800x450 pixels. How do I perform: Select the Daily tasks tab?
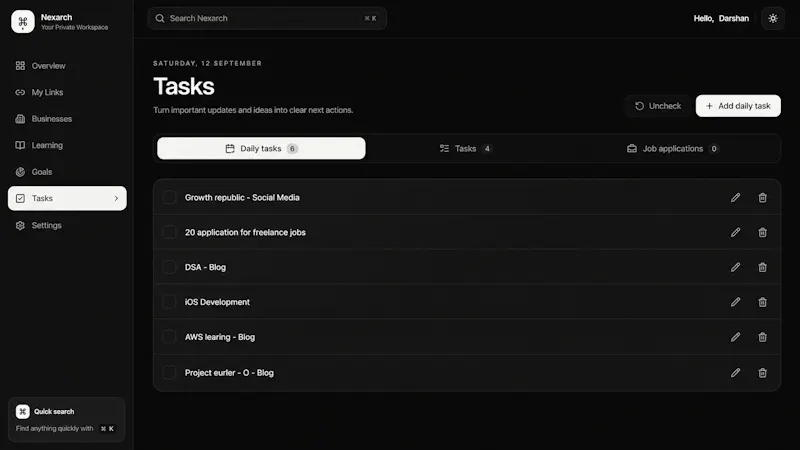click(x=261, y=148)
